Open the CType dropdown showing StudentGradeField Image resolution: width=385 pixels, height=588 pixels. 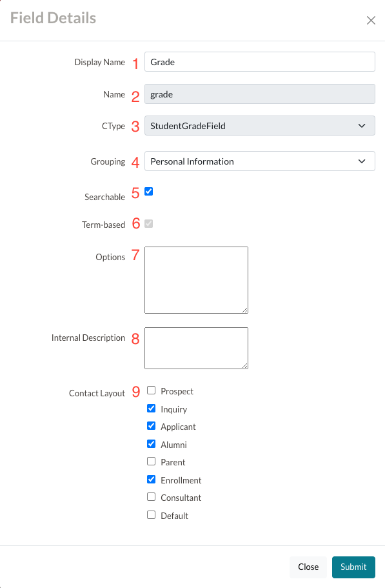[259, 125]
